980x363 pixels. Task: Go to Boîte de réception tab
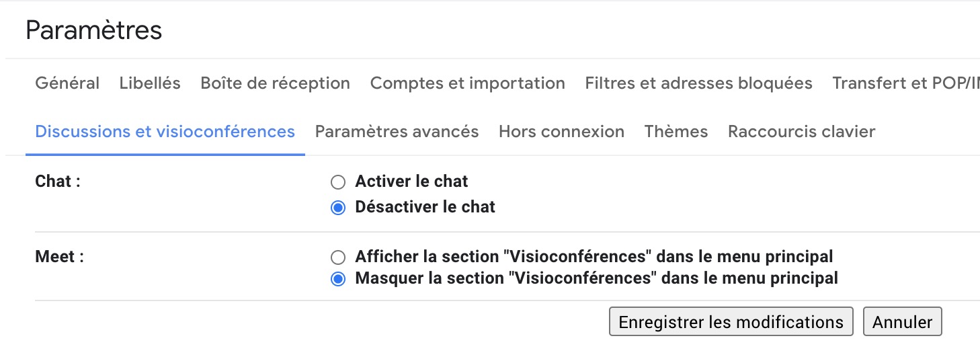tap(275, 83)
